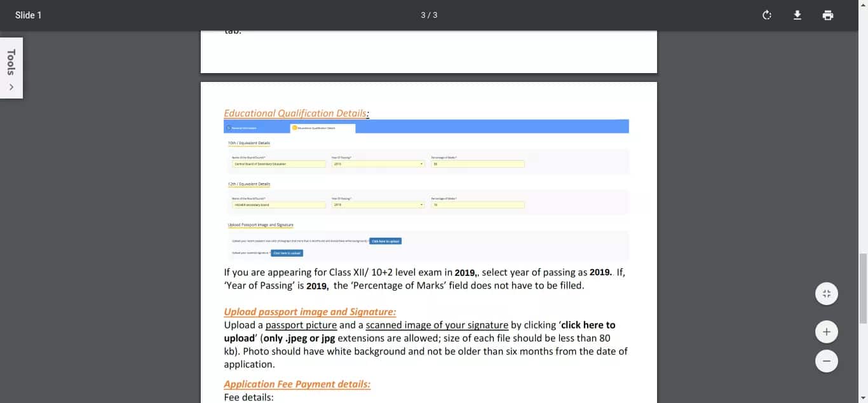Zoom in on the PDF
The height and width of the screenshot is (403, 868).
pyautogui.click(x=826, y=331)
